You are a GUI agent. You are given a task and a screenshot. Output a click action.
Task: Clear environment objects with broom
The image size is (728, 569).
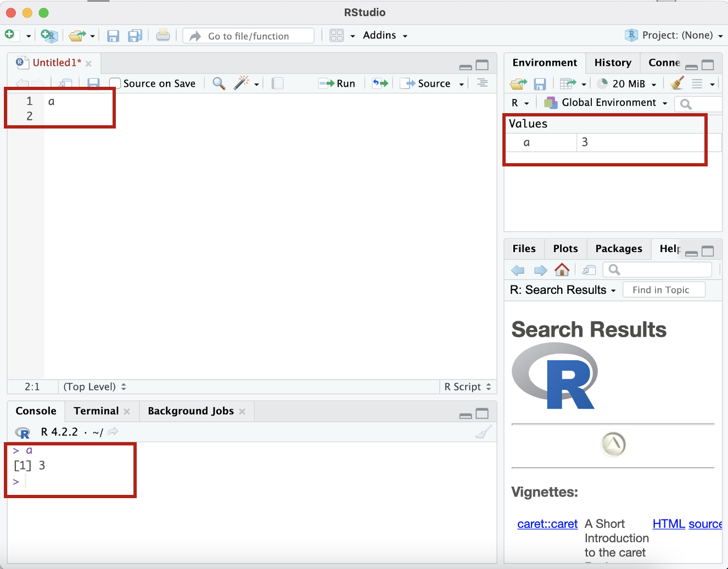(x=677, y=83)
